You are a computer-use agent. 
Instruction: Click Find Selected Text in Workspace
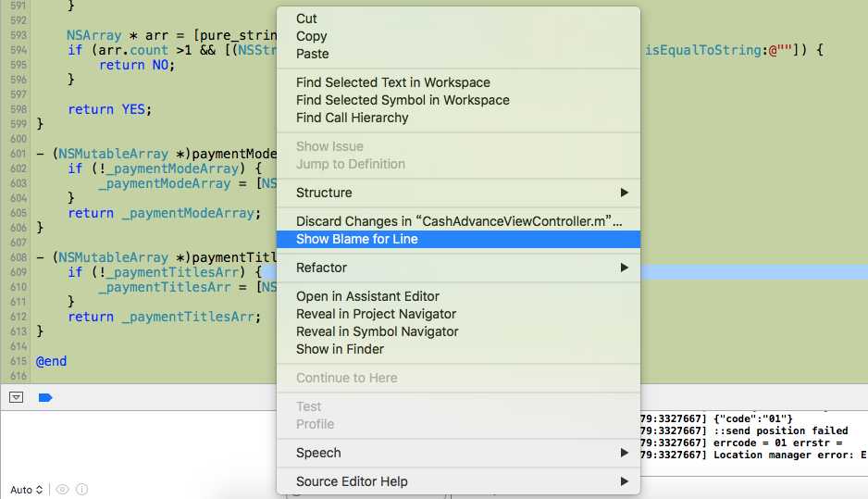tap(393, 82)
